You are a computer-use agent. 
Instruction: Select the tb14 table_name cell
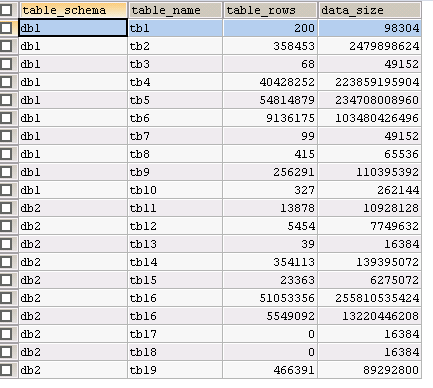175,262
